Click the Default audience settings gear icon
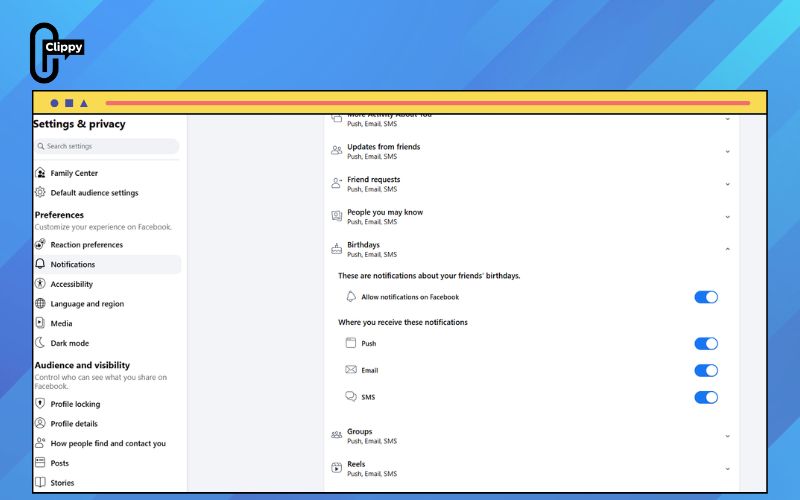The height and width of the screenshot is (500, 800). (40, 192)
